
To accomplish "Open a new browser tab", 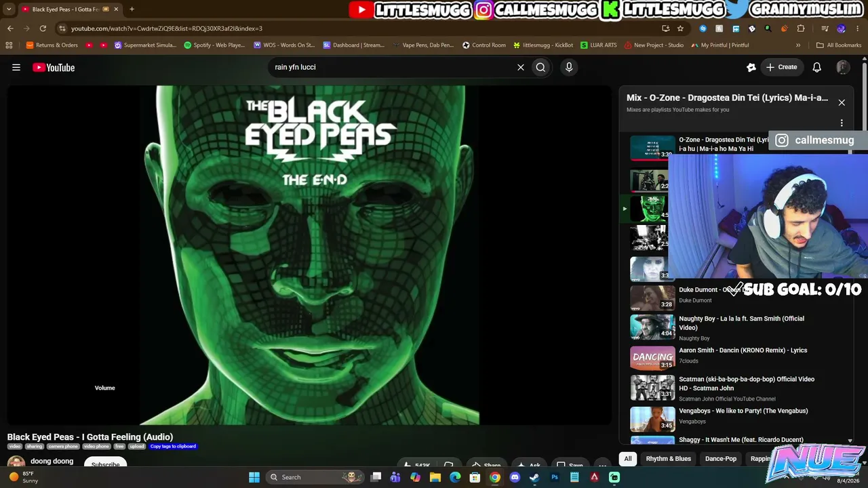I will tap(132, 9).
